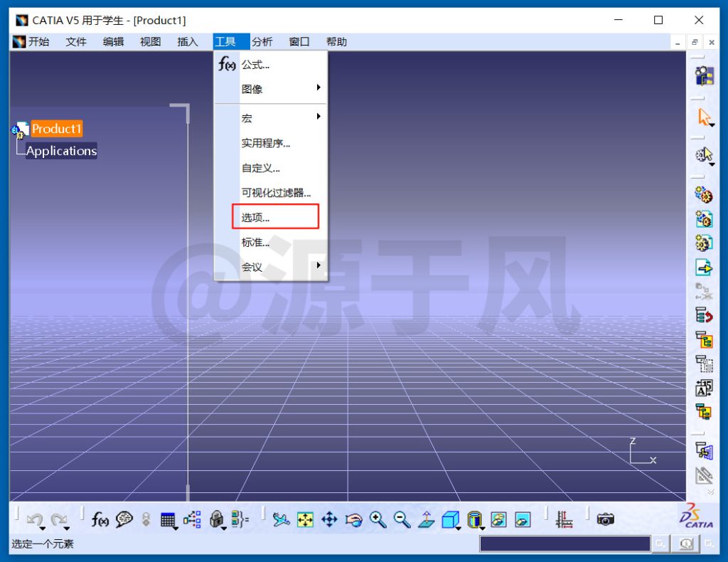This screenshot has width=728, height=562.
Task: Click the Undo icon
Action: tap(35, 519)
